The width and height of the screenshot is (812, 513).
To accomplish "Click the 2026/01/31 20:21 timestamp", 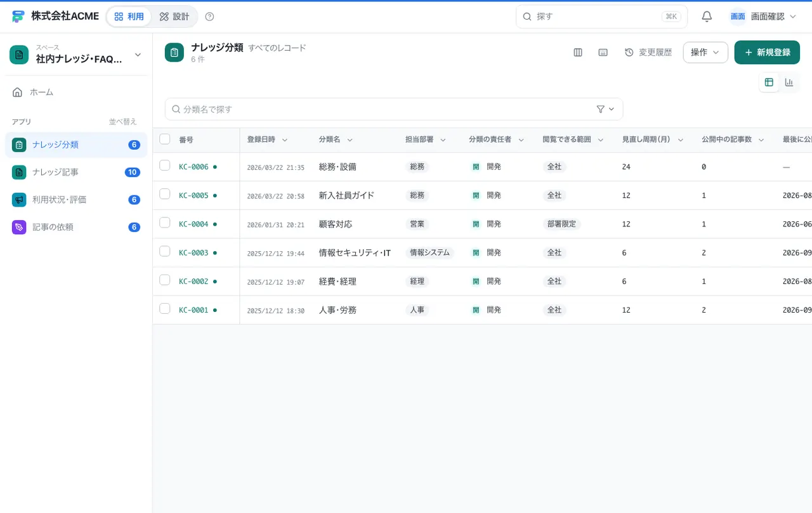I will pyautogui.click(x=275, y=224).
